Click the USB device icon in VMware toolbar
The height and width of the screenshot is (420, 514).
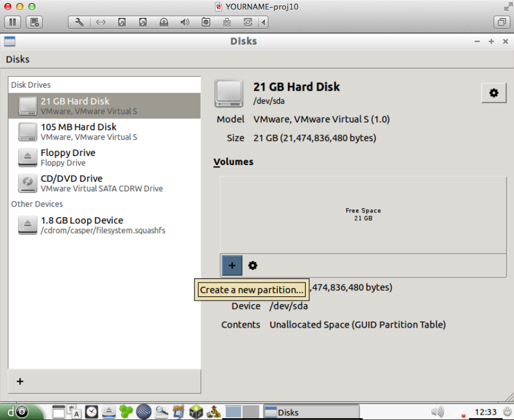click(227, 22)
